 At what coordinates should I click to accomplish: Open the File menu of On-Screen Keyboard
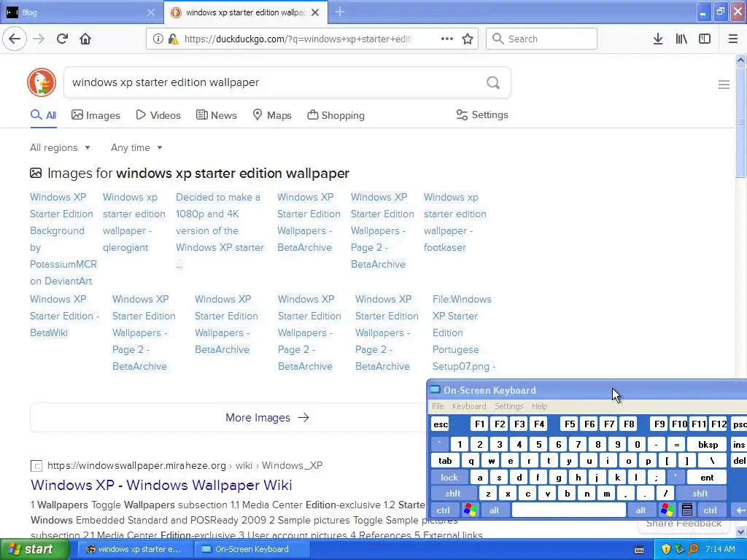pos(438,406)
